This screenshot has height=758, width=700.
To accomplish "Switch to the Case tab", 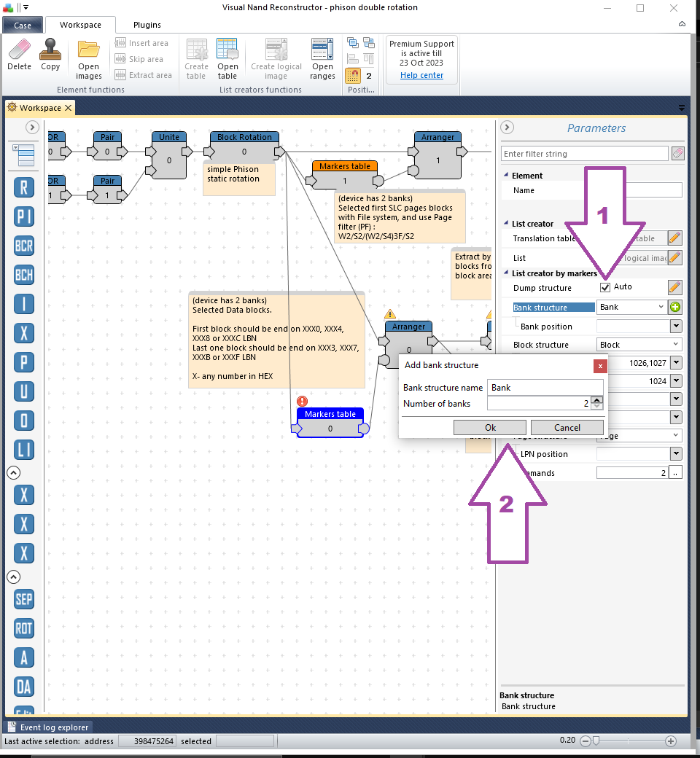I will point(23,25).
